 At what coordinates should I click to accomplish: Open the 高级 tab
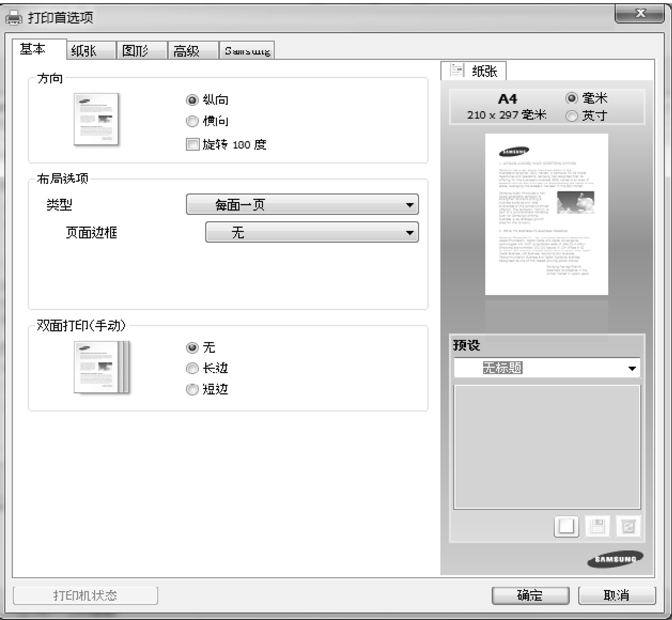(x=193, y=51)
